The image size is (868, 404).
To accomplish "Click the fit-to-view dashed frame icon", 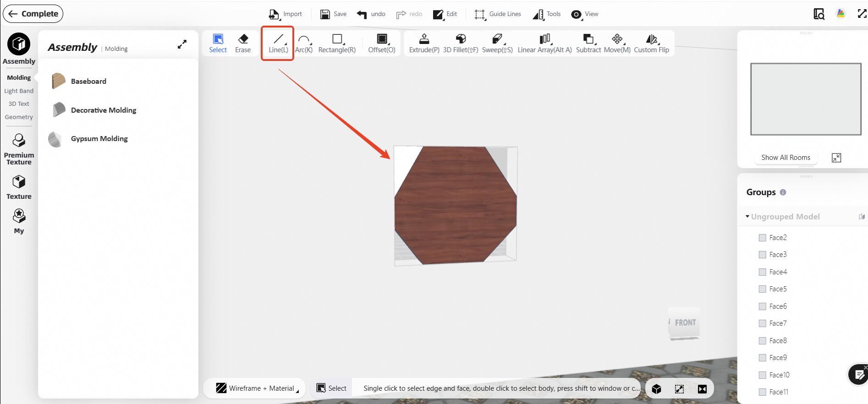I will click(x=679, y=389).
